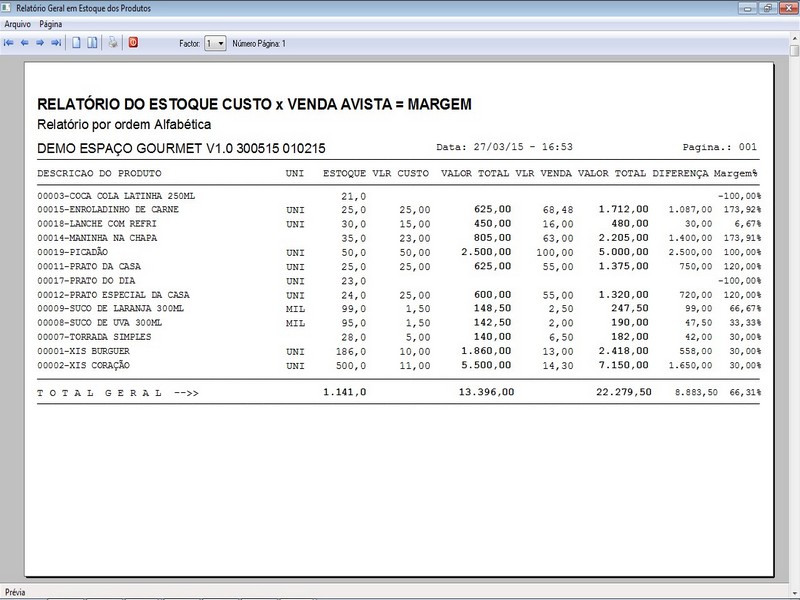The image size is (800, 600).
Task: Click PICADÃO cost total 2.500,00
Action: [486, 252]
